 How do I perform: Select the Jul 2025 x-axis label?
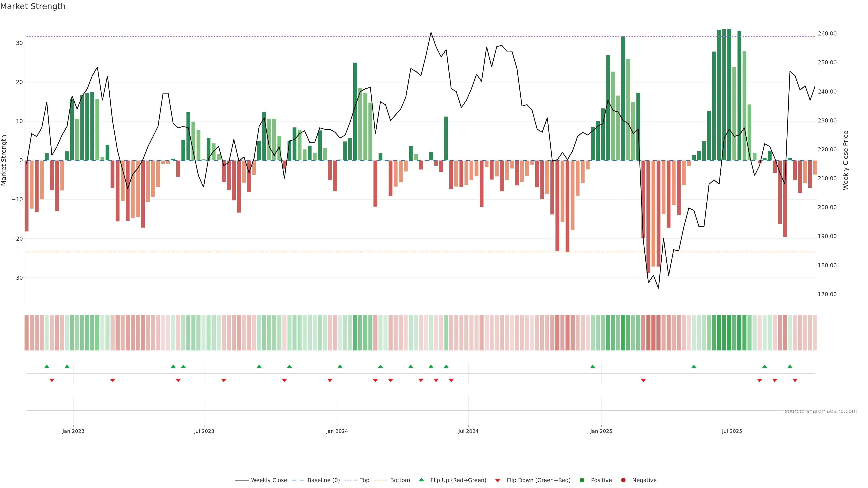tap(732, 431)
